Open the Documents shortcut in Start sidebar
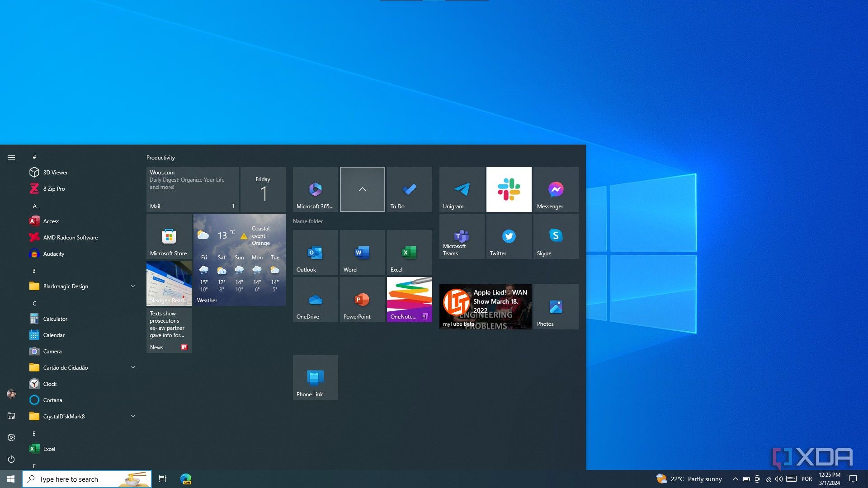This screenshot has width=868, height=488. pyautogui.click(x=11, y=416)
